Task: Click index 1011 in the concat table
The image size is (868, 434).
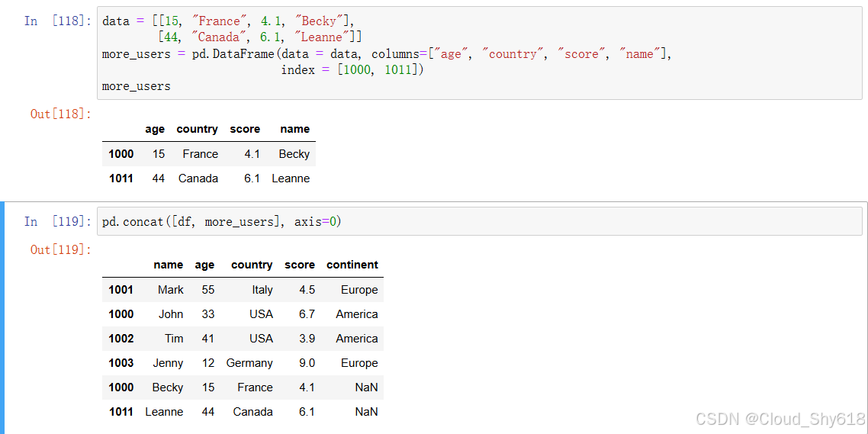Action: 121,411
